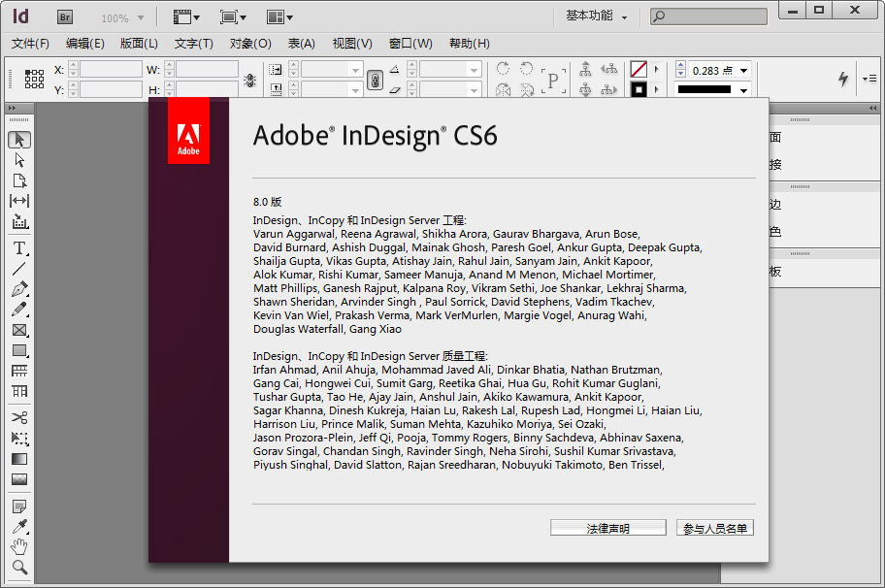Viewport: 885px width, 588px height.
Task: Select the Note tool
Action: (x=19, y=506)
